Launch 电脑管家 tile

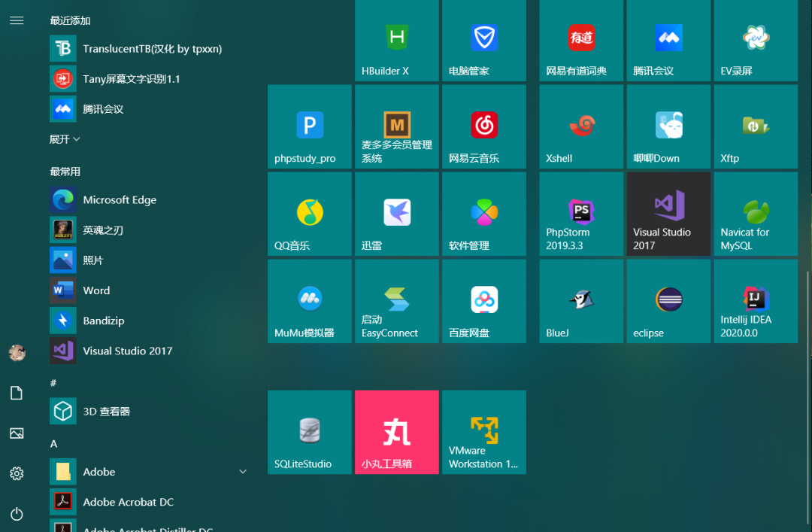pyautogui.click(x=483, y=41)
